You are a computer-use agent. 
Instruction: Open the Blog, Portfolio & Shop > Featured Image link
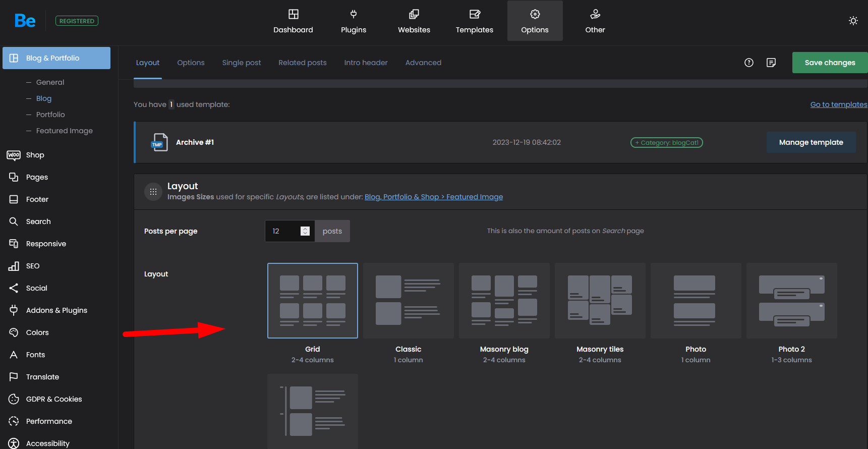click(434, 197)
